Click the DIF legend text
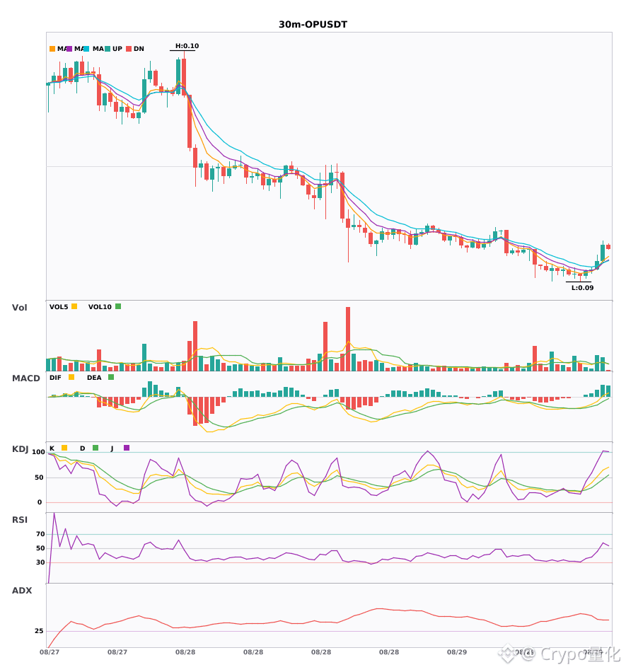Viewport: 626px width, 672px height. 55,378
